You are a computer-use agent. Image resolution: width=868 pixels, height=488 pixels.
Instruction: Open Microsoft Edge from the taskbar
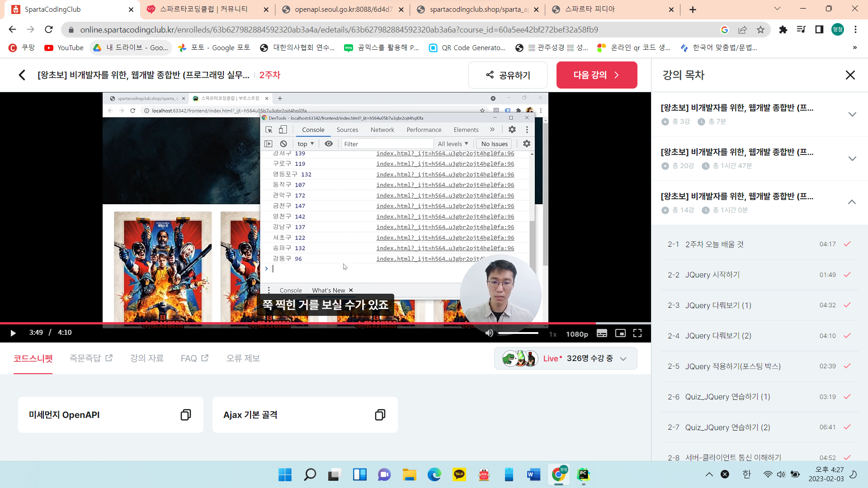pyautogui.click(x=434, y=474)
